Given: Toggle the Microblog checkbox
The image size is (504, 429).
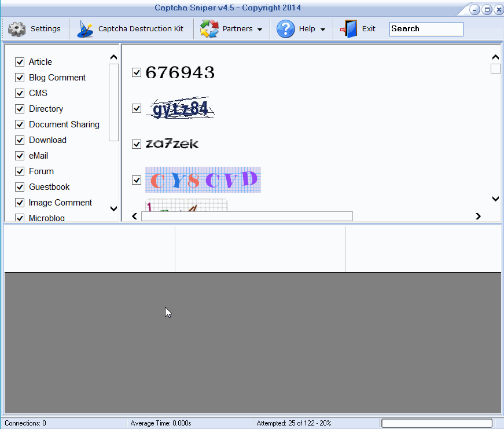Looking at the screenshot, I should pyautogui.click(x=19, y=218).
